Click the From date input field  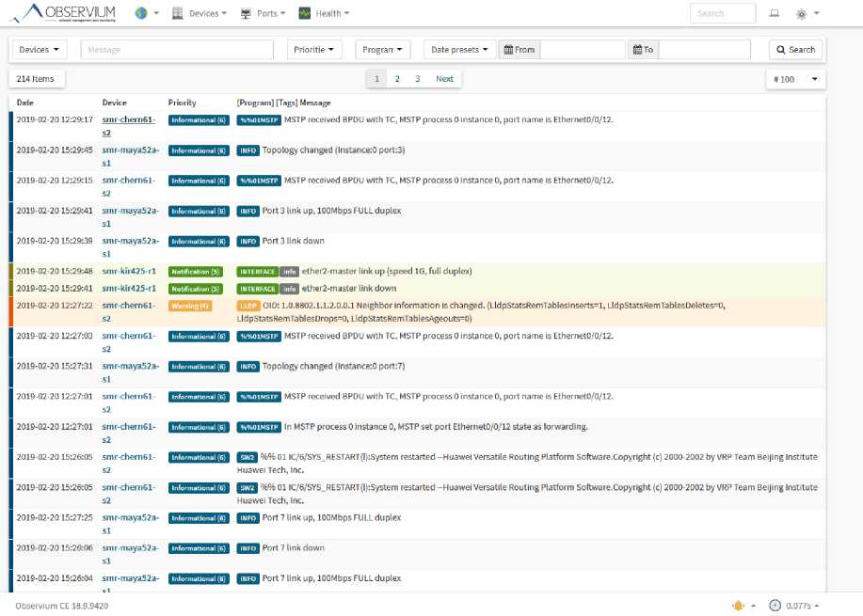click(x=583, y=50)
